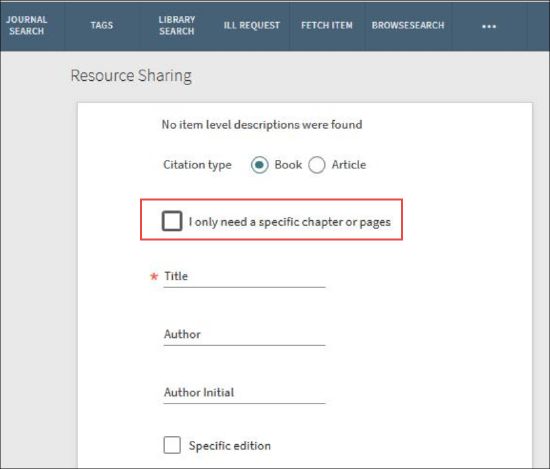The image size is (550, 469).
Task: Select the Book citation type
Action: [x=260, y=165]
